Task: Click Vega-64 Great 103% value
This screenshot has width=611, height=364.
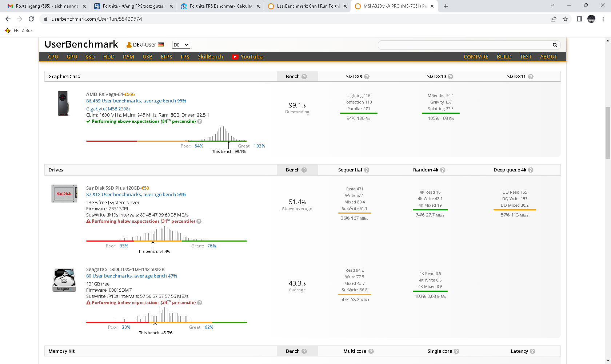Action: (259, 146)
